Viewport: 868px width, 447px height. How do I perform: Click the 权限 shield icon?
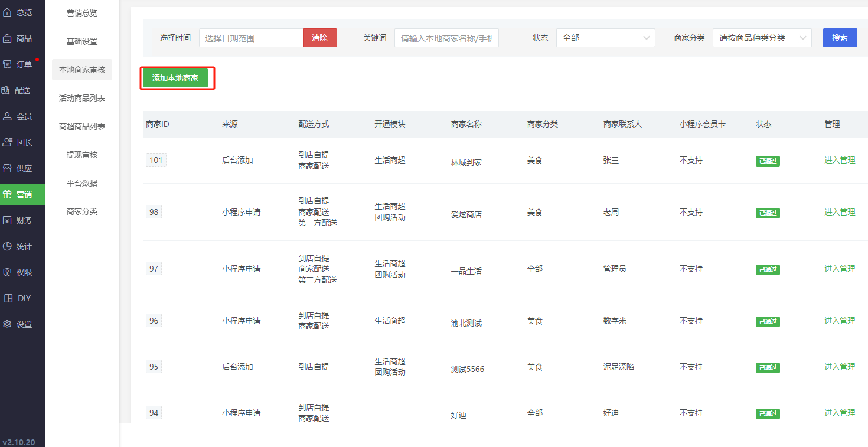[x=8, y=272]
